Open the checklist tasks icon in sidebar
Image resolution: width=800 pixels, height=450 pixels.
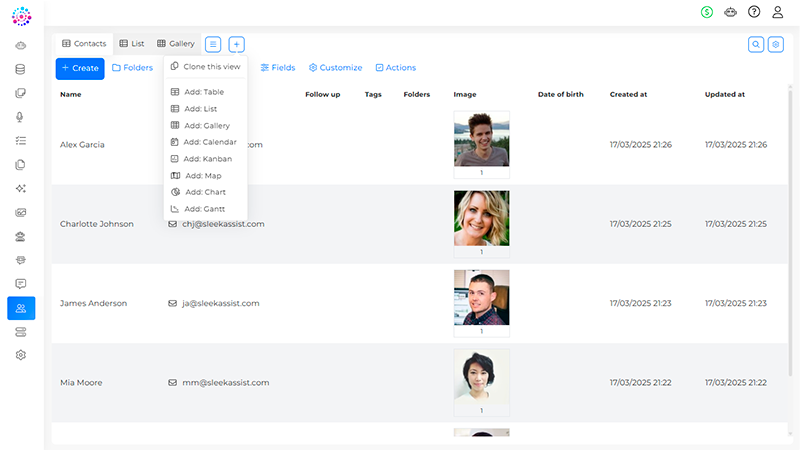(20, 141)
